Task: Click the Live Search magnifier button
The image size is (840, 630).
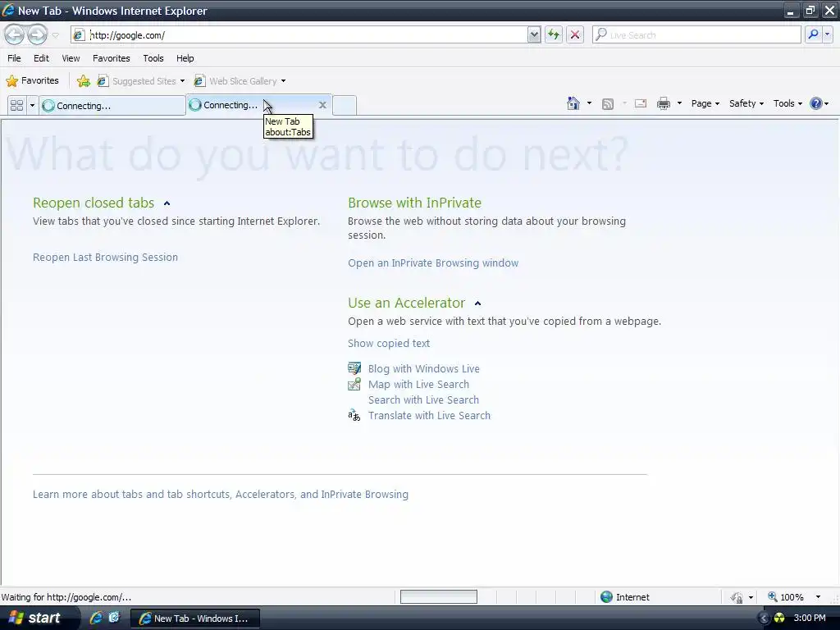Action: point(813,34)
